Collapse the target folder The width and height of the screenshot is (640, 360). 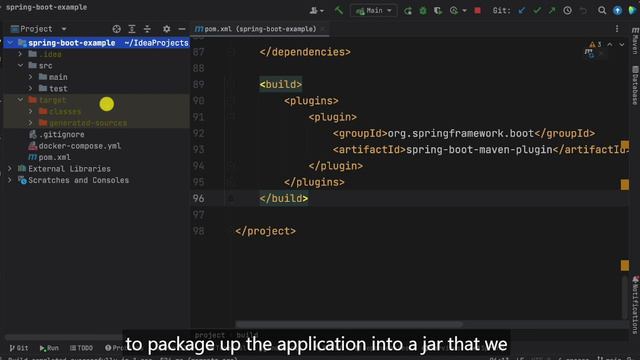point(20,100)
